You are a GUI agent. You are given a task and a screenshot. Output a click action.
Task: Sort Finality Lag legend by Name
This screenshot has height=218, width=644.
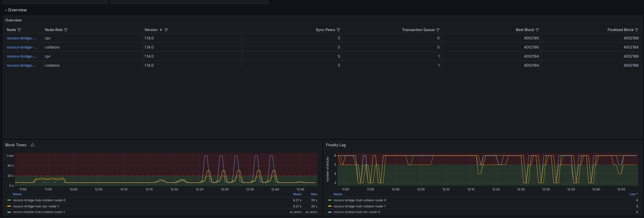click(x=338, y=194)
